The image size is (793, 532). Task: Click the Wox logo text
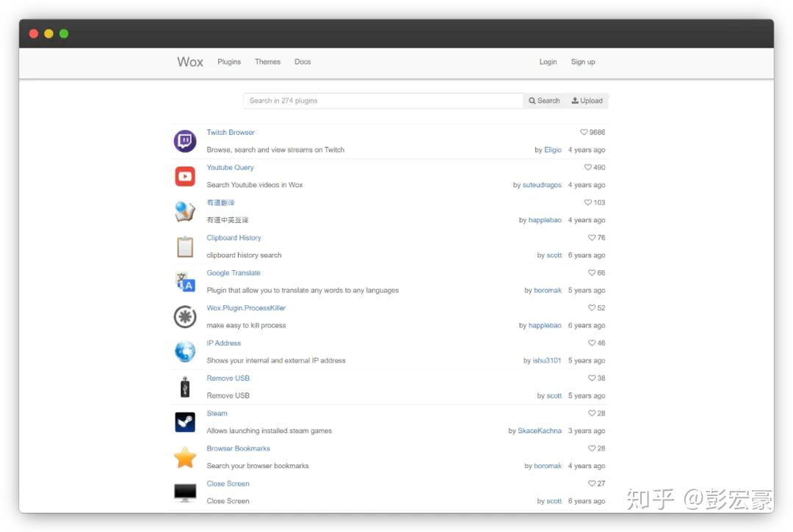click(190, 62)
